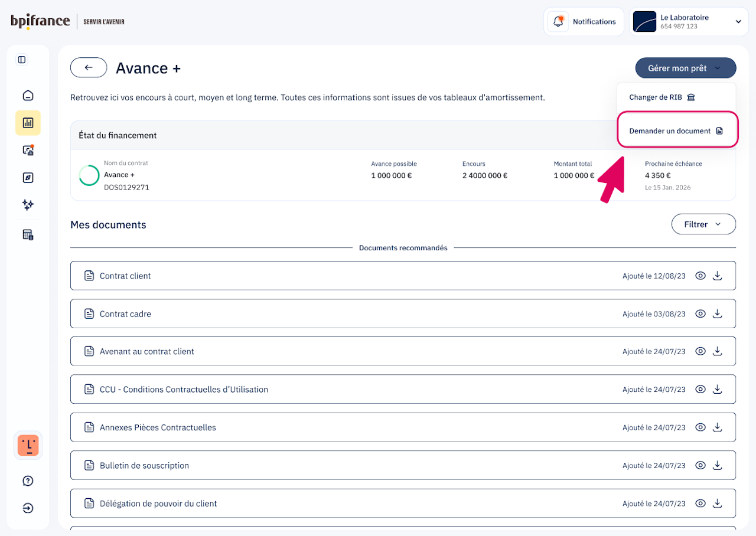Download the Contrat client document
756x536 pixels.
[718, 276]
